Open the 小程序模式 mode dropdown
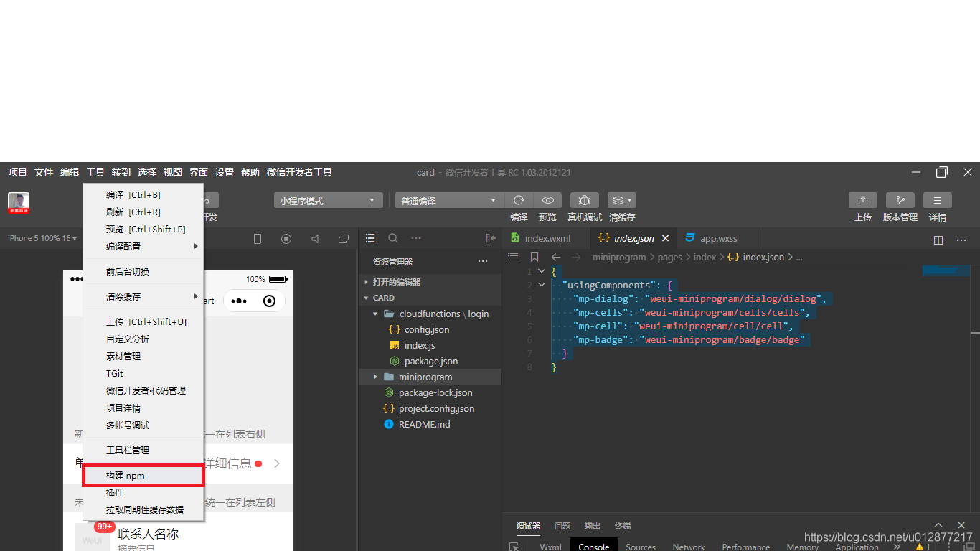The height and width of the screenshot is (551, 980). 328,201
